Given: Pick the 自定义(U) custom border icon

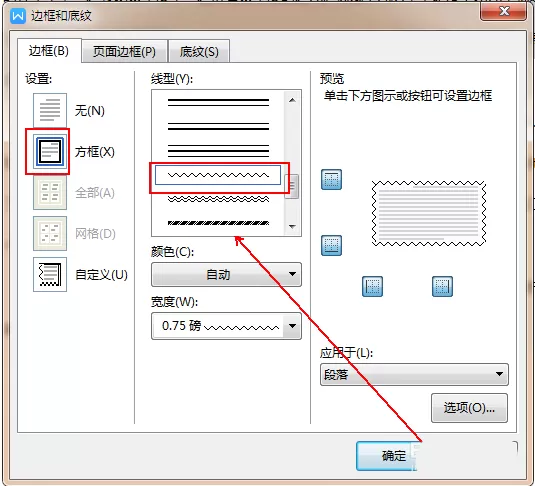Looking at the screenshot, I should click(50, 274).
